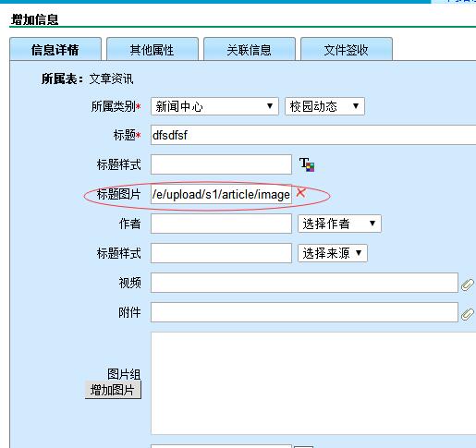
Task: Open the 选择来源 dropdown
Action: click(x=333, y=253)
